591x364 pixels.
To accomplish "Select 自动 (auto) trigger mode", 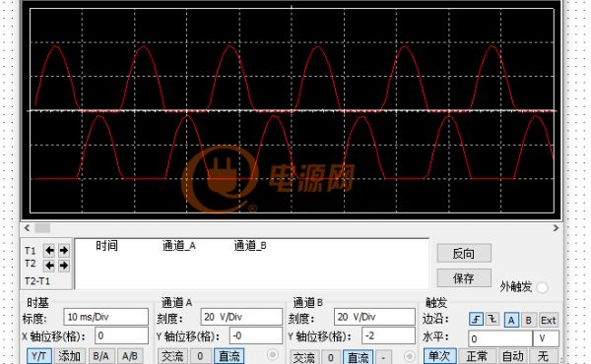I will pyautogui.click(x=513, y=356).
